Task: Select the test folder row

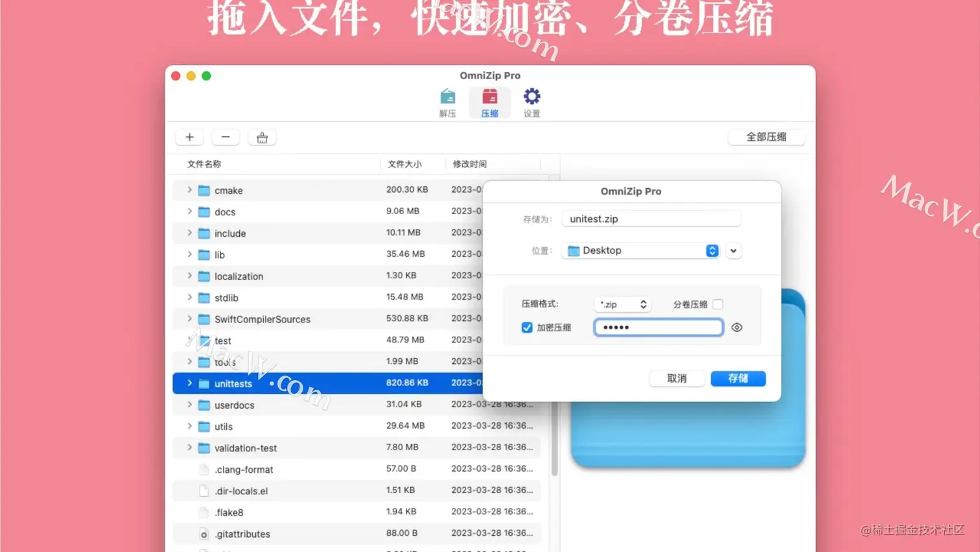Action: click(328, 340)
